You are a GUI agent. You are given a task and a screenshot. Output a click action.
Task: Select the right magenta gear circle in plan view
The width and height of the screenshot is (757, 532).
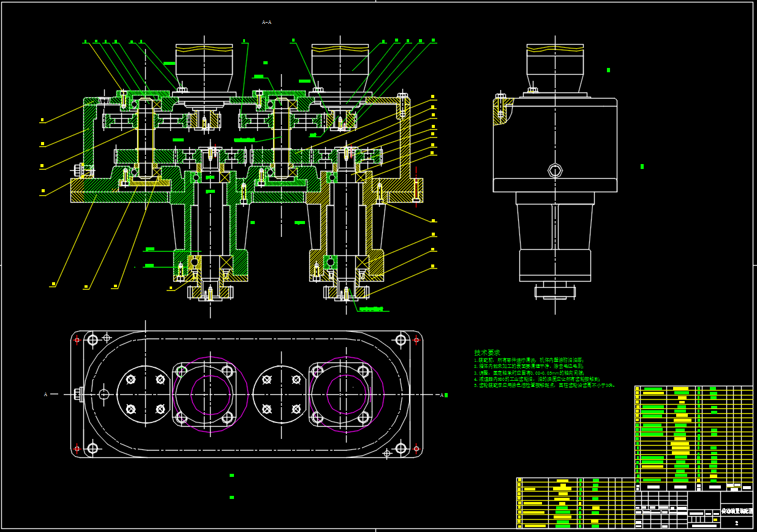tap(346, 395)
